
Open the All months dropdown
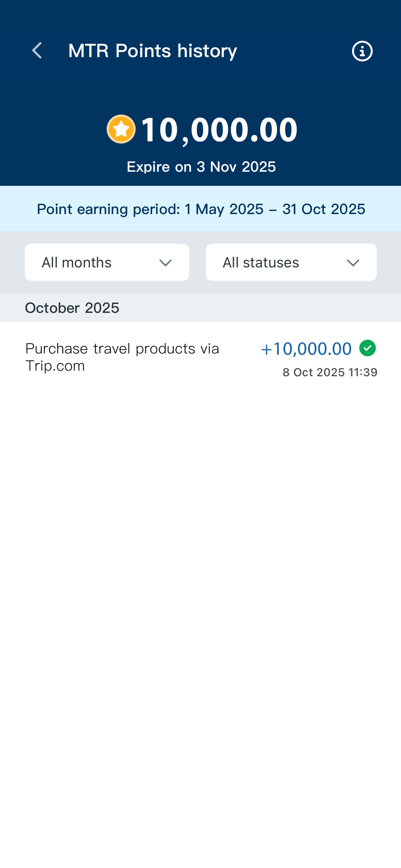click(x=106, y=262)
